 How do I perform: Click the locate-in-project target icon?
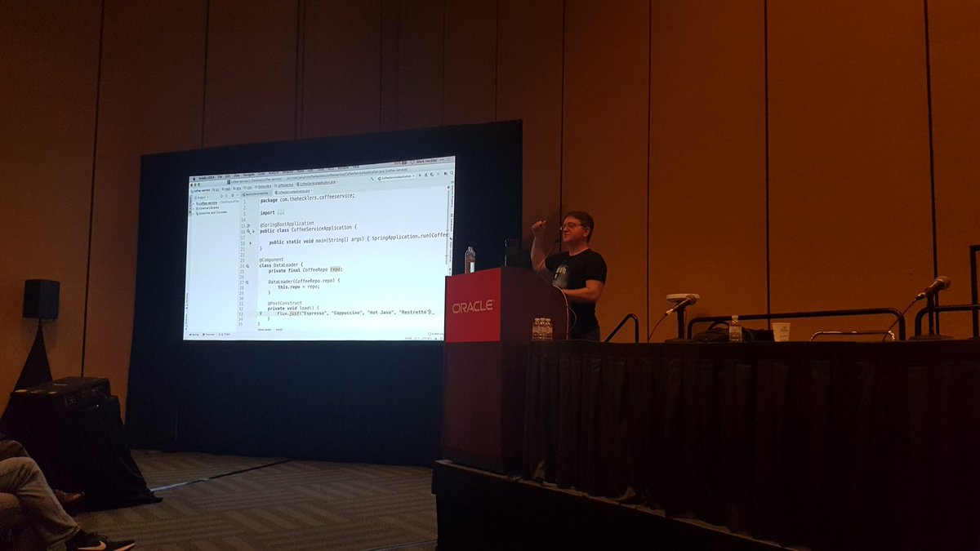point(221,196)
